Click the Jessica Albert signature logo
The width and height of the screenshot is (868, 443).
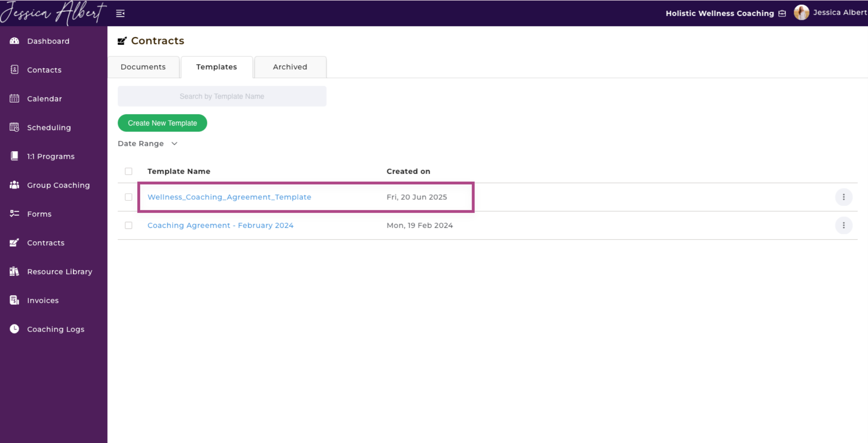53,13
